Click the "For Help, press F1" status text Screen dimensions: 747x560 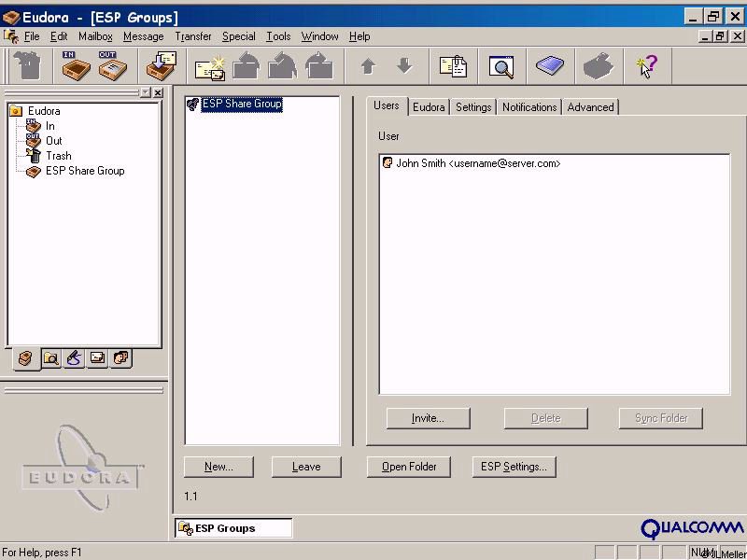(x=42, y=553)
